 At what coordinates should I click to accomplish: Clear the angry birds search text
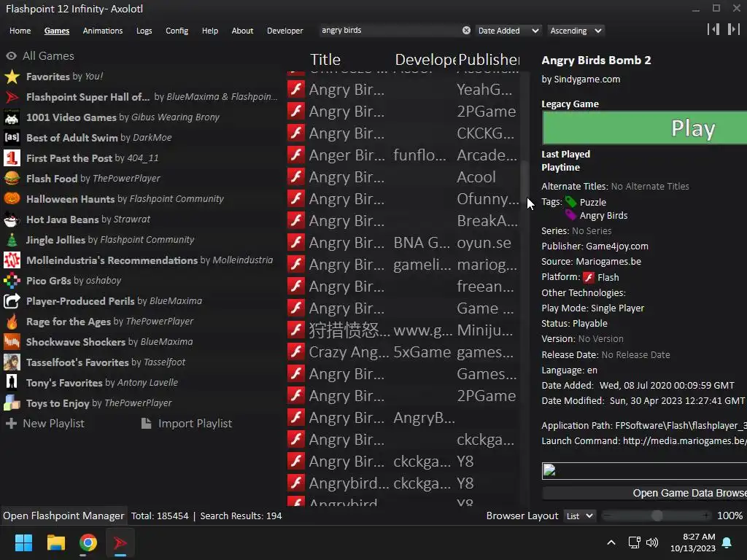(x=466, y=31)
